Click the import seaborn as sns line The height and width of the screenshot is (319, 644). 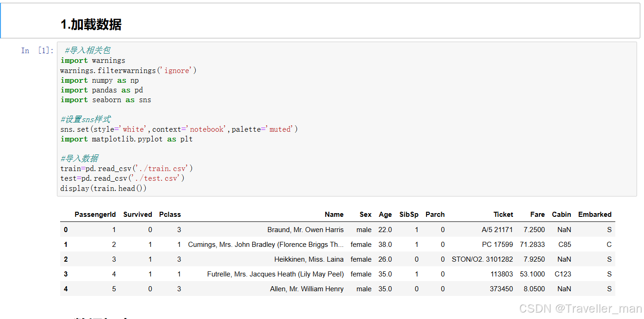coord(106,100)
